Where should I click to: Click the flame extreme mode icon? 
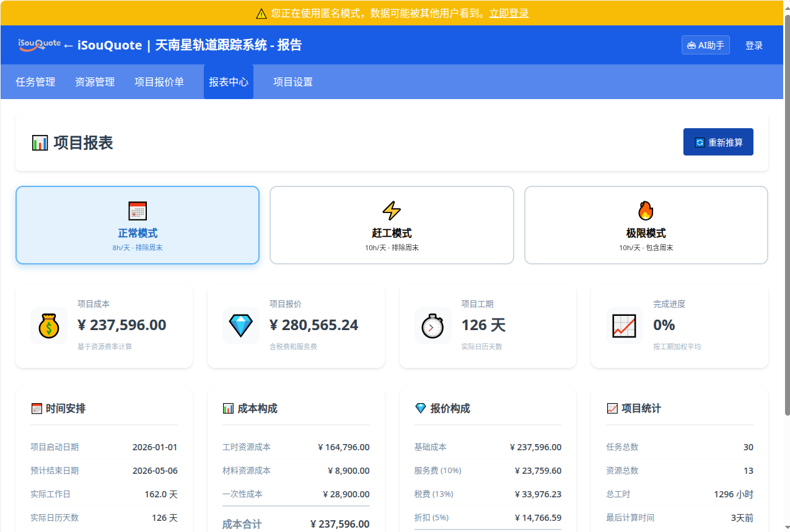[646, 211]
